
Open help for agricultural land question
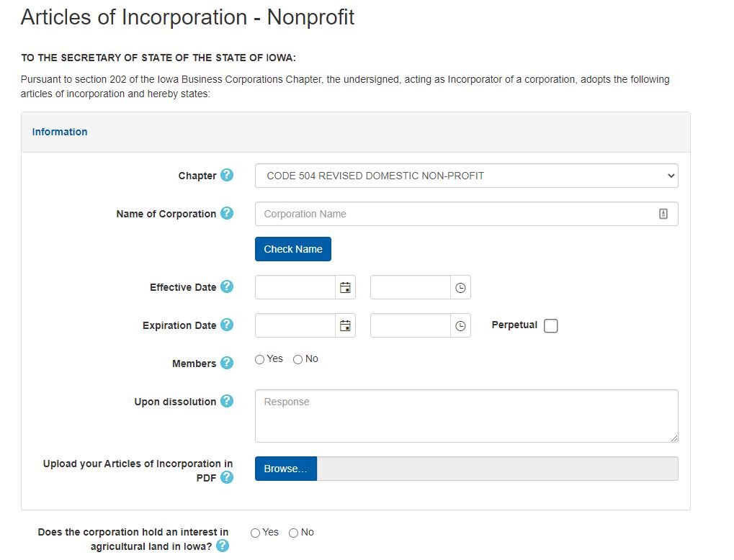(x=224, y=546)
